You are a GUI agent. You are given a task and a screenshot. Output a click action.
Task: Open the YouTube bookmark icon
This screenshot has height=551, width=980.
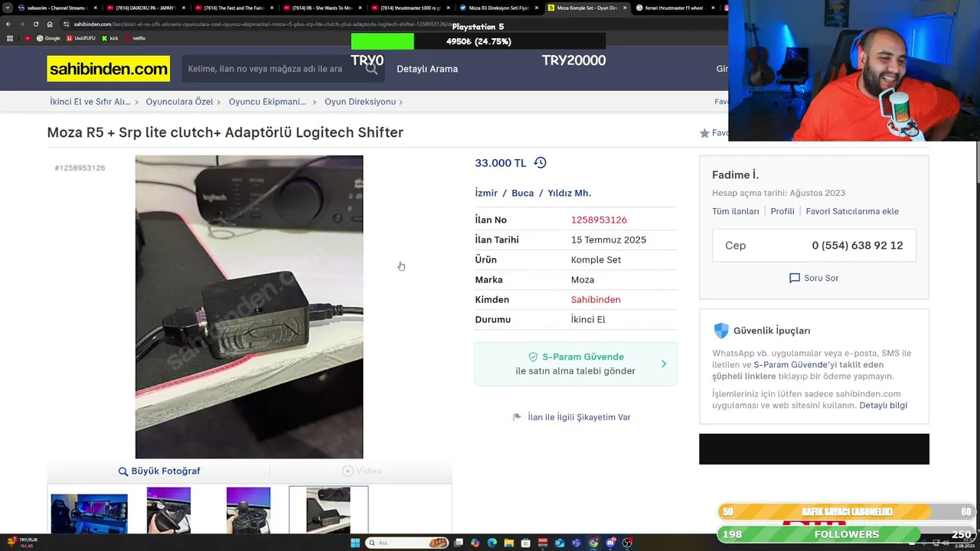click(28, 38)
